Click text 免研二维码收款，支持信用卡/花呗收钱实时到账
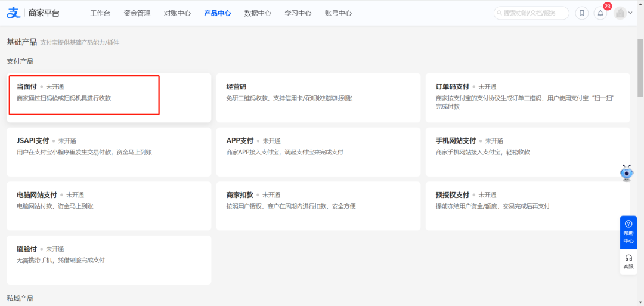Image resolution: width=644 pixels, height=306 pixels. (289, 98)
